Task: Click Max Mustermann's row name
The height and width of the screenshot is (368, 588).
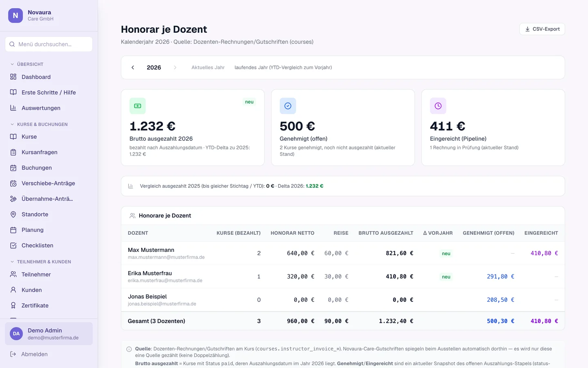Action: (151, 250)
